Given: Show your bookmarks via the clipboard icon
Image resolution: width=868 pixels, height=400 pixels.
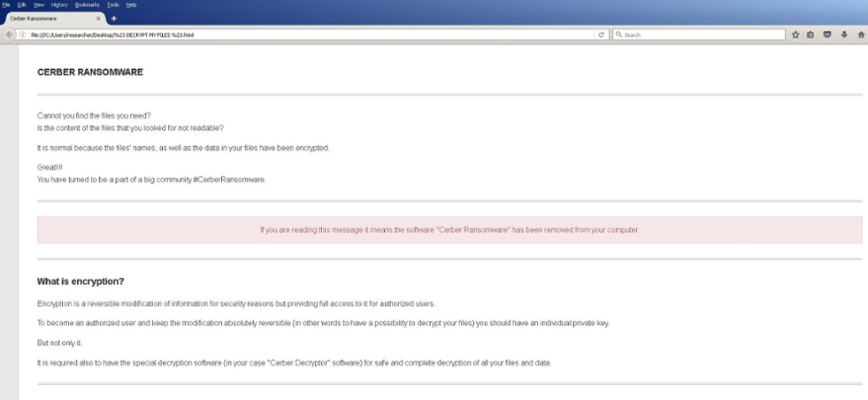Looking at the screenshot, I should [810, 35].
